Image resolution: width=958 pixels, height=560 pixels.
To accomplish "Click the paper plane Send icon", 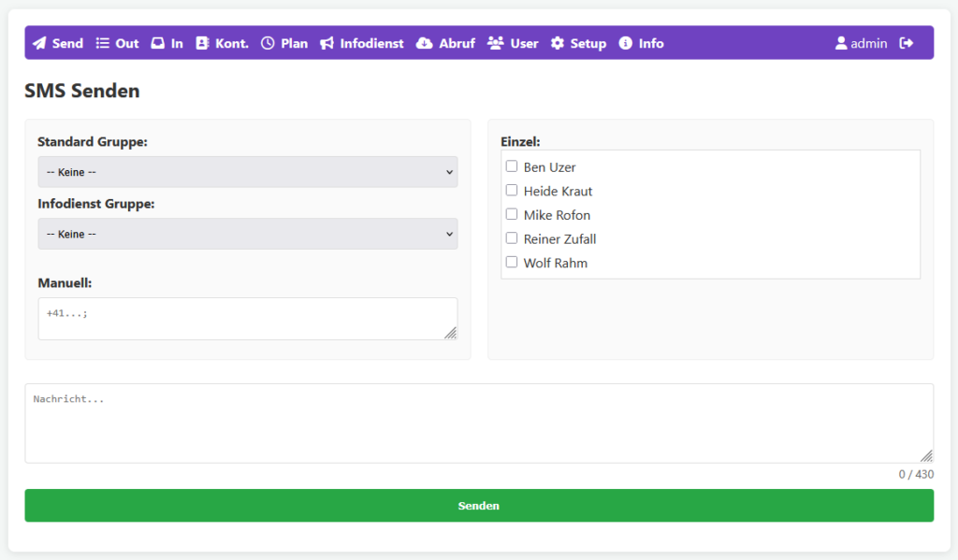I will (x=39, y=43).
